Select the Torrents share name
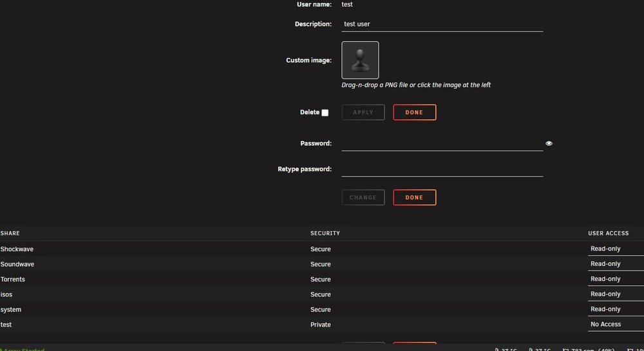 [13, 279]
